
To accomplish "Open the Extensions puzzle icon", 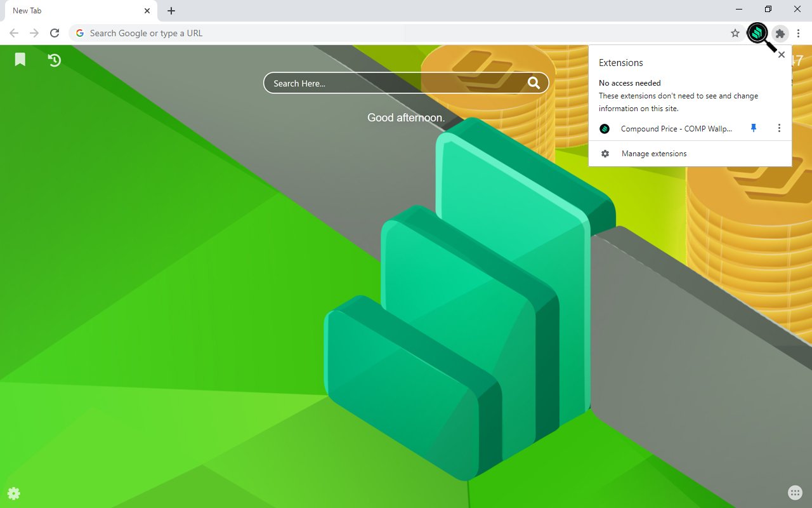I will (x=780, y=33).
